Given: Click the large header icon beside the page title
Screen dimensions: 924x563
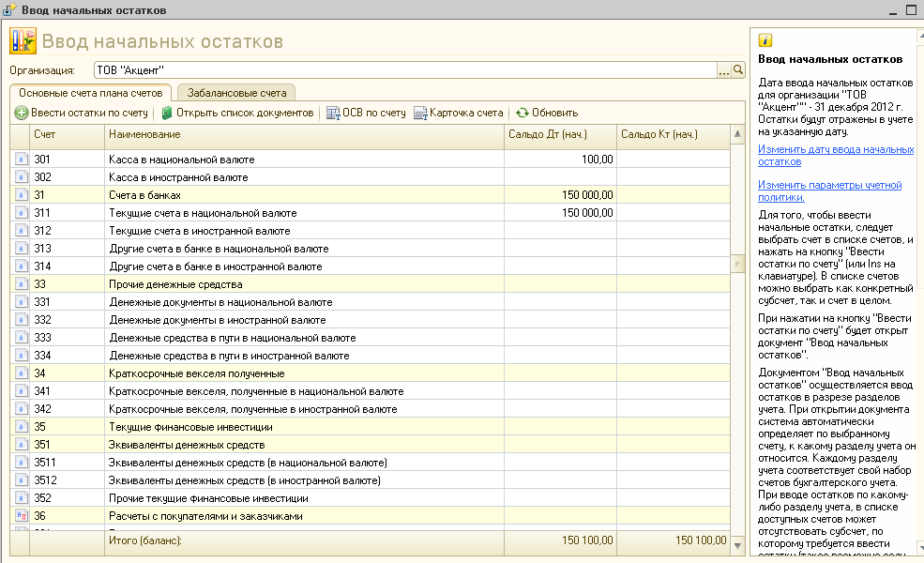Looking at the screenshot, I should click(23, 41).
